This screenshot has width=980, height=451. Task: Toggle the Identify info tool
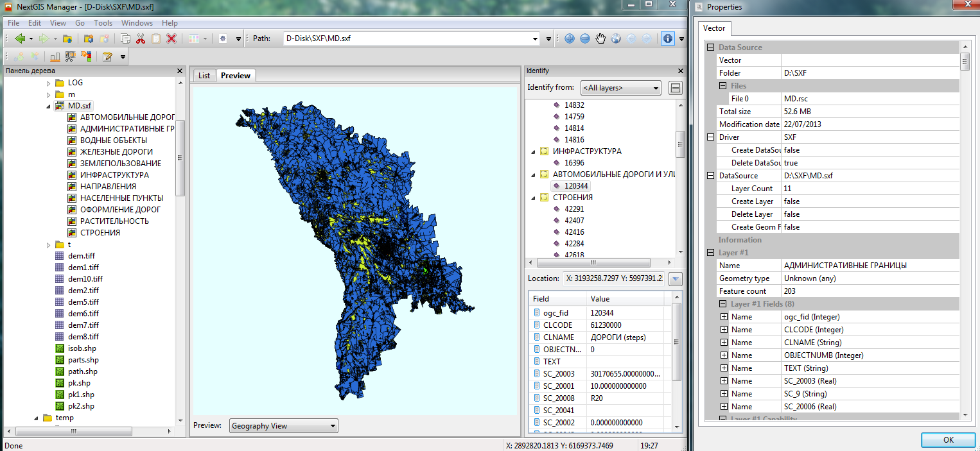point(668,38)
